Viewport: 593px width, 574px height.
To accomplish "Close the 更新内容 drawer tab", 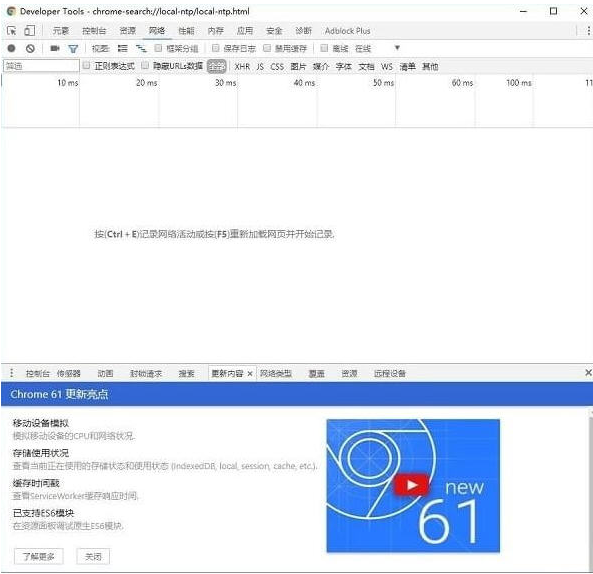I will 250,374.
